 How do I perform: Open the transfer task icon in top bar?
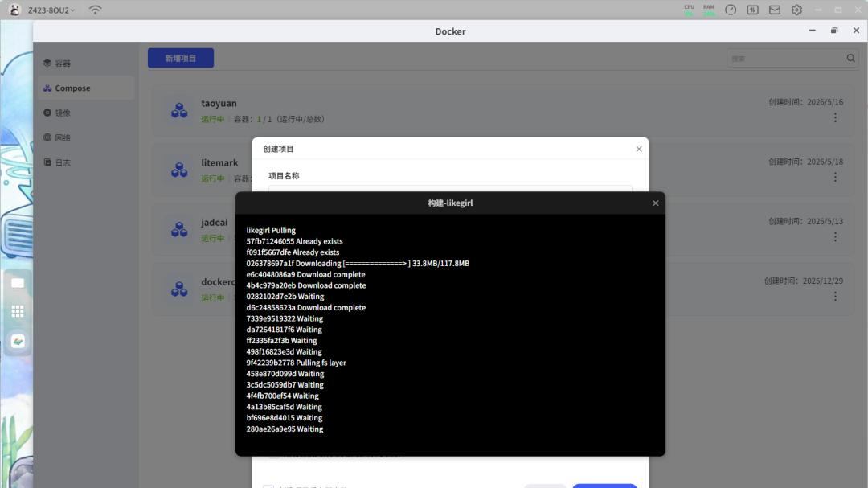753,10
